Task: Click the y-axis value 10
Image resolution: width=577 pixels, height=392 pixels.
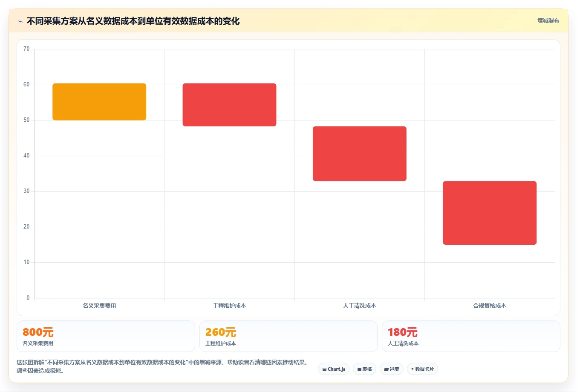Action: pyautogui.click(x=26, y=262)
